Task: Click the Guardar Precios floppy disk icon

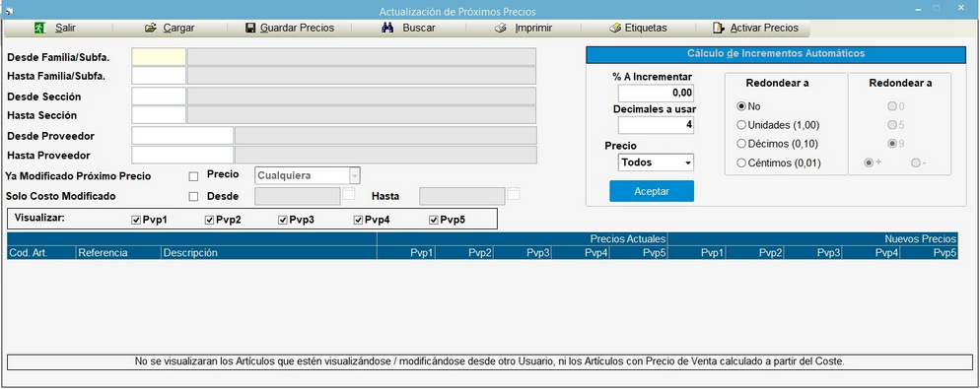Action: (250, 29)
